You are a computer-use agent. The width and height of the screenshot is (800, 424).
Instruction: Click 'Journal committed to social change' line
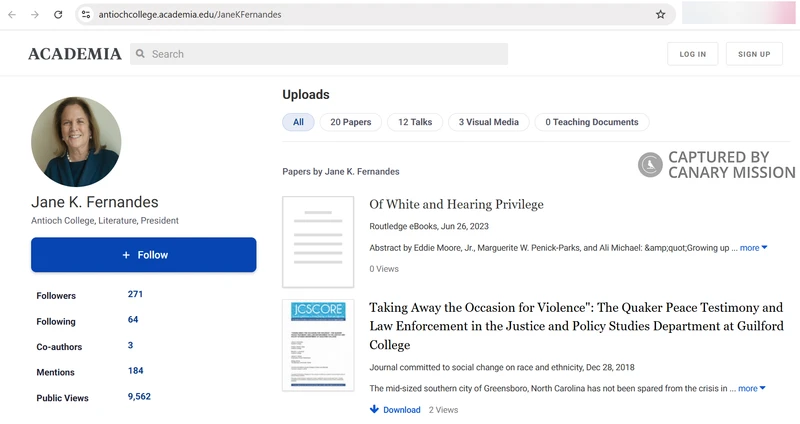(x=502, y=367)
